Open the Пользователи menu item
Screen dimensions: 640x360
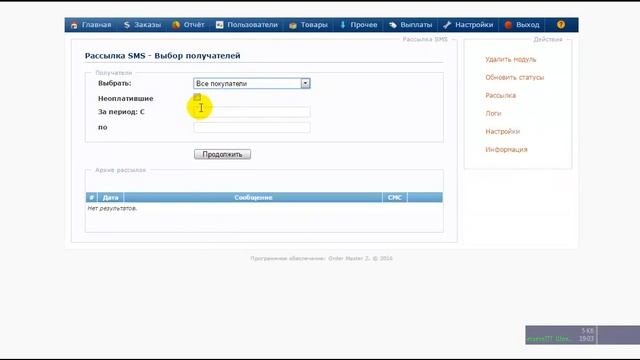pos(252,25)
